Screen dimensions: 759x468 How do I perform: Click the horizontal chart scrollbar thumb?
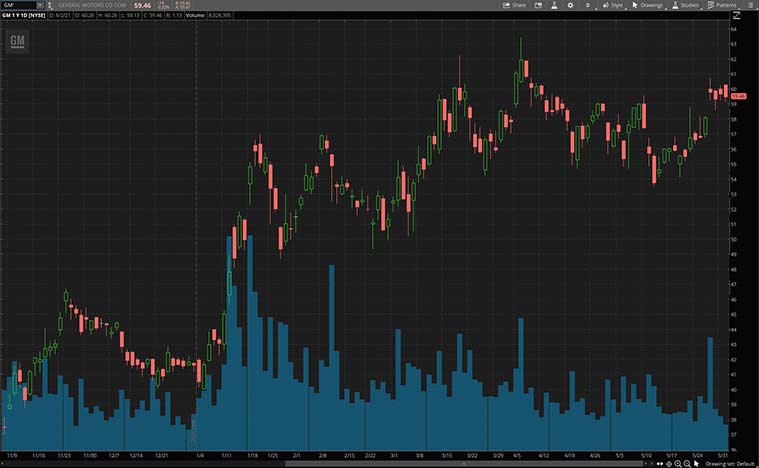pyautogui.click(x=464, y=464)
